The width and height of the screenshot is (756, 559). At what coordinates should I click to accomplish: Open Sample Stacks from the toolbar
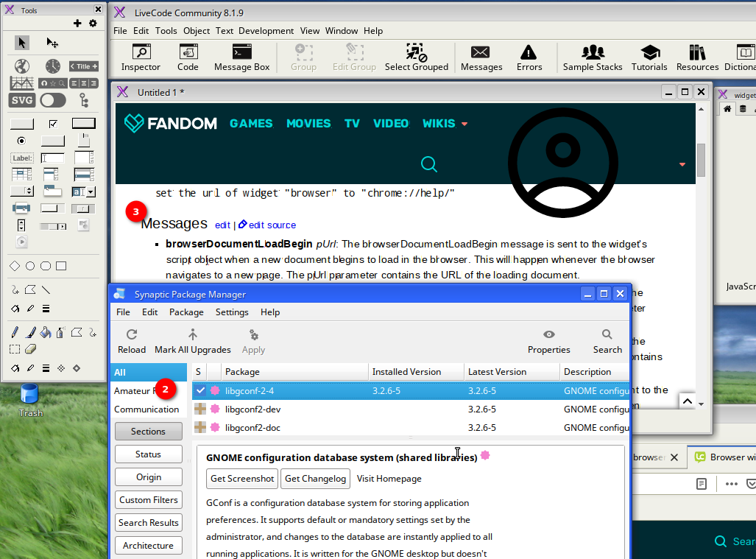pyautogui.click(x=593, y=57)
